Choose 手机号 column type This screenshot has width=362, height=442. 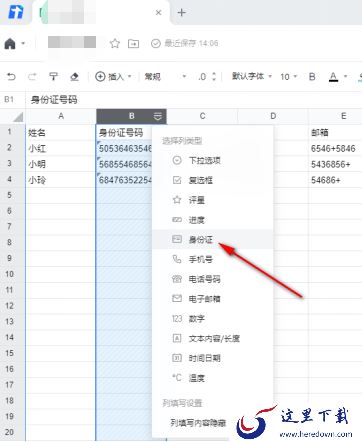[213, 259]
